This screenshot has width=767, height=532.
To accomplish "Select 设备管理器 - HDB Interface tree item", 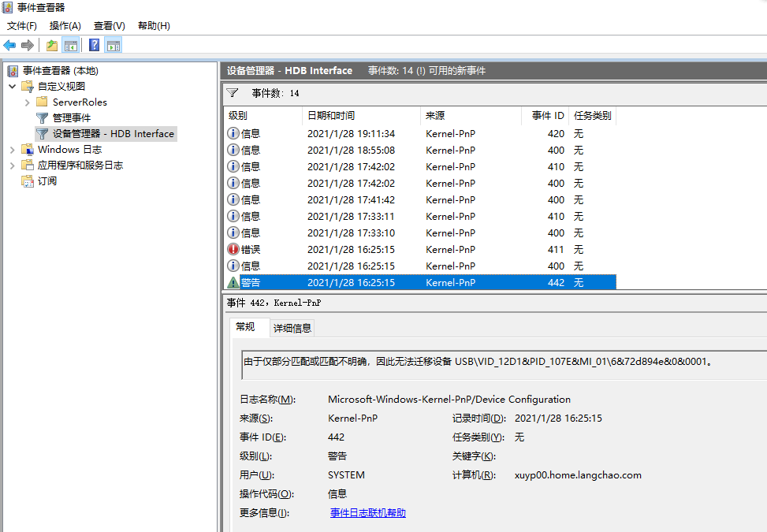I will (x=114, y=133).
